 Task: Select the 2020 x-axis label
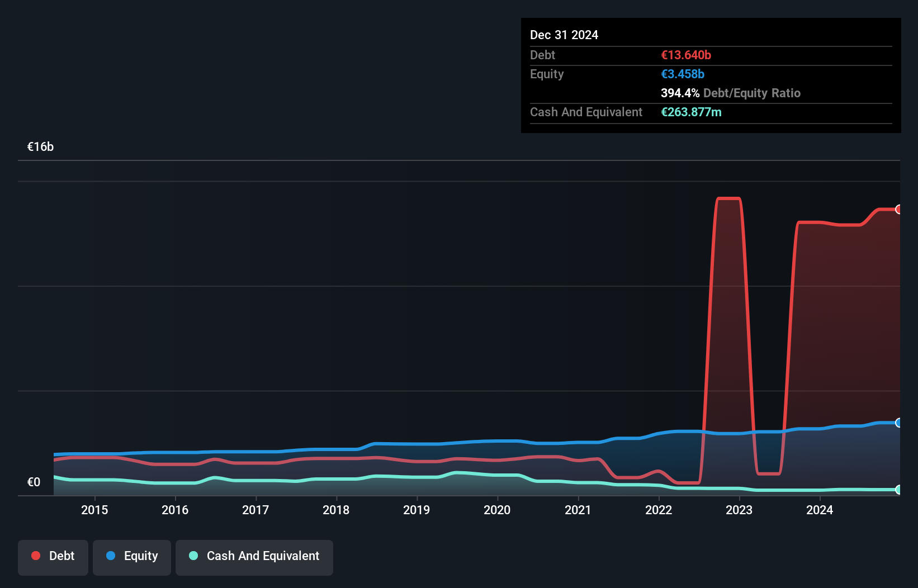click(497, 510)
